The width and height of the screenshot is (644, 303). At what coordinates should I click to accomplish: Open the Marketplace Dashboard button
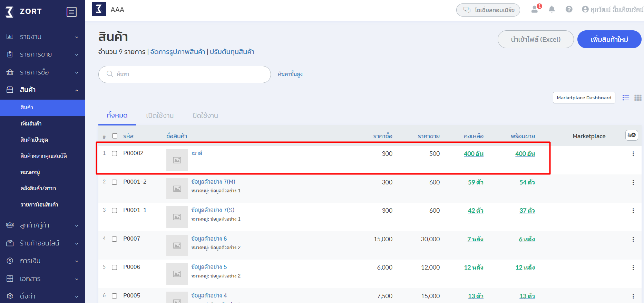(x=584, y=98)
